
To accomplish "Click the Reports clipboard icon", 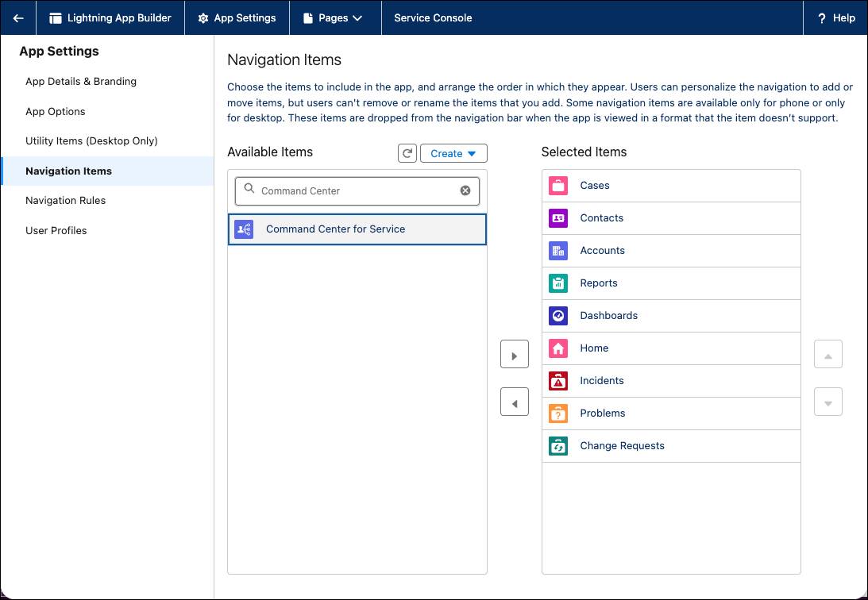I will [x=558, y=283].
